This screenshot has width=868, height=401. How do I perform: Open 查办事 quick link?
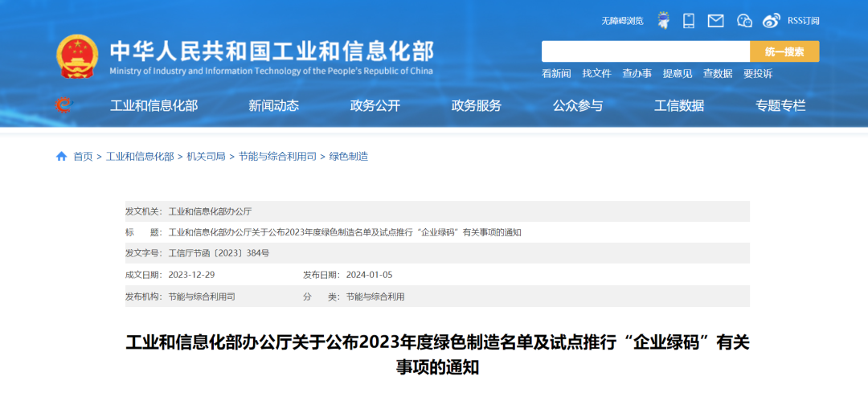637,74
